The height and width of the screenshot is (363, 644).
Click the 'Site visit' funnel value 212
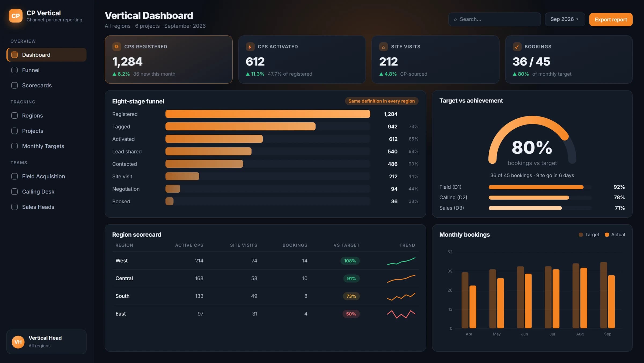point(393,177)
